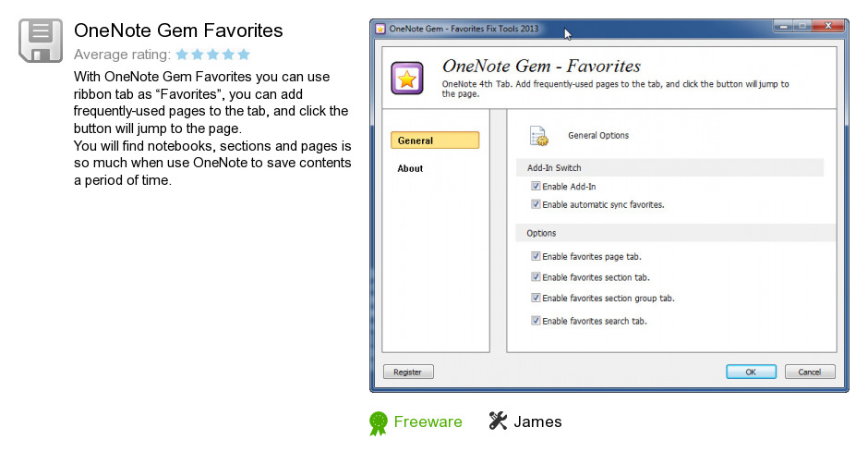This screenshot has height=464, width=868.
Task: Click the green Freeware ribbon badge icon
Action: pos(379,423)
